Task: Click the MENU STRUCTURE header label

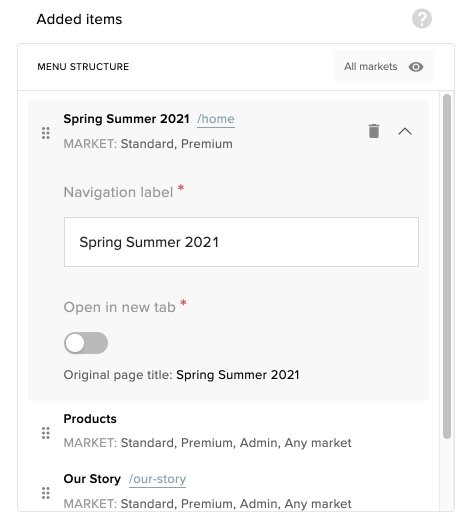Action: tap(83, 67)
